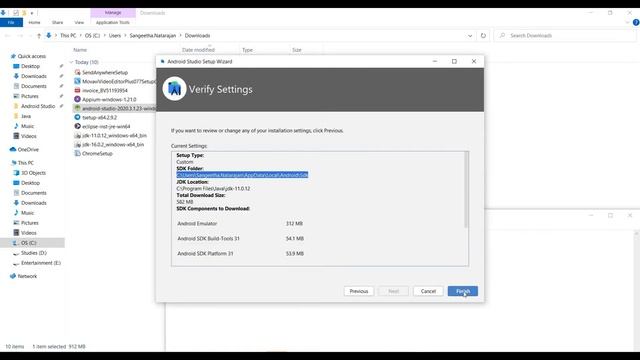Select Network in the navigation pane
Image resolution: width=640 pixels, height=360 pixels.
pyautogui.click(x=27, y=276)
